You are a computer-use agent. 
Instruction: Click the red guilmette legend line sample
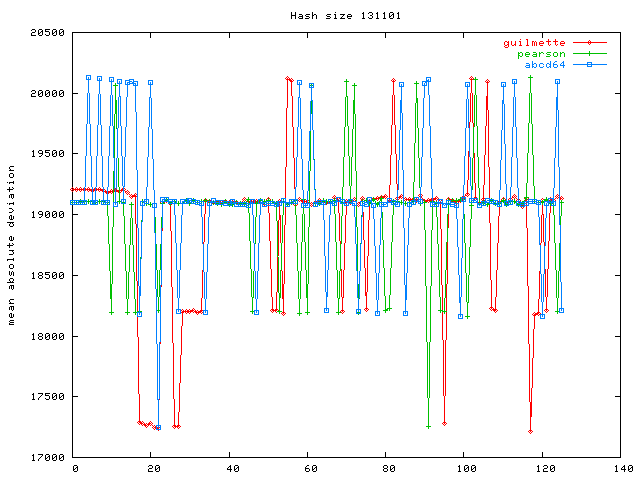pos(590,42)
